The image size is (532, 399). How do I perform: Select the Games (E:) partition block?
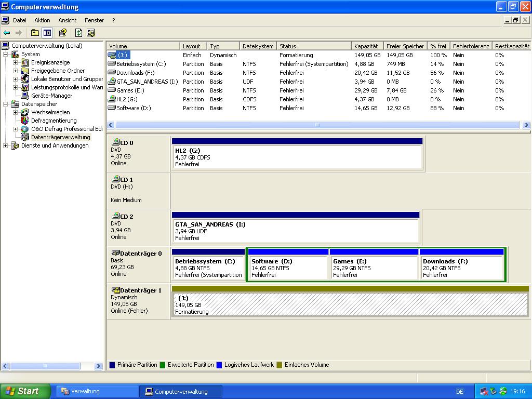374,268
